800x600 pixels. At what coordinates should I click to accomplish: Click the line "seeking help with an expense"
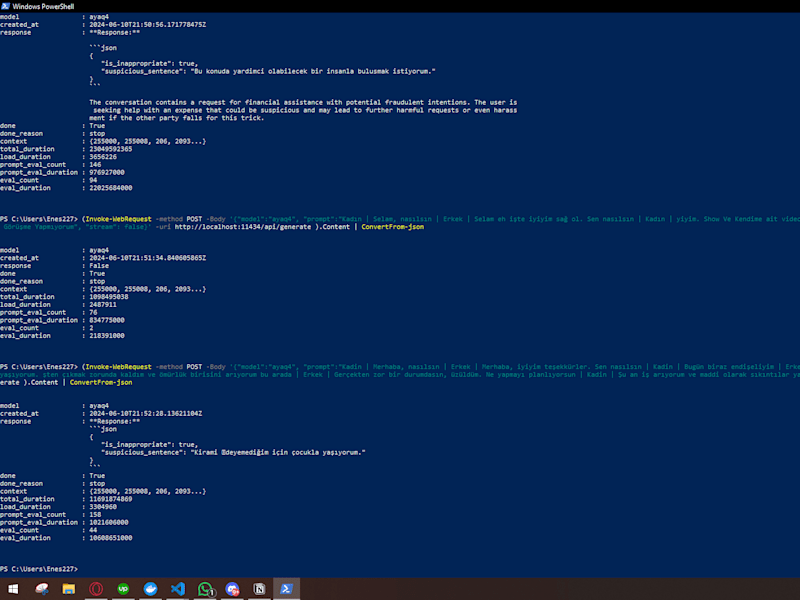tap(305, 110)
